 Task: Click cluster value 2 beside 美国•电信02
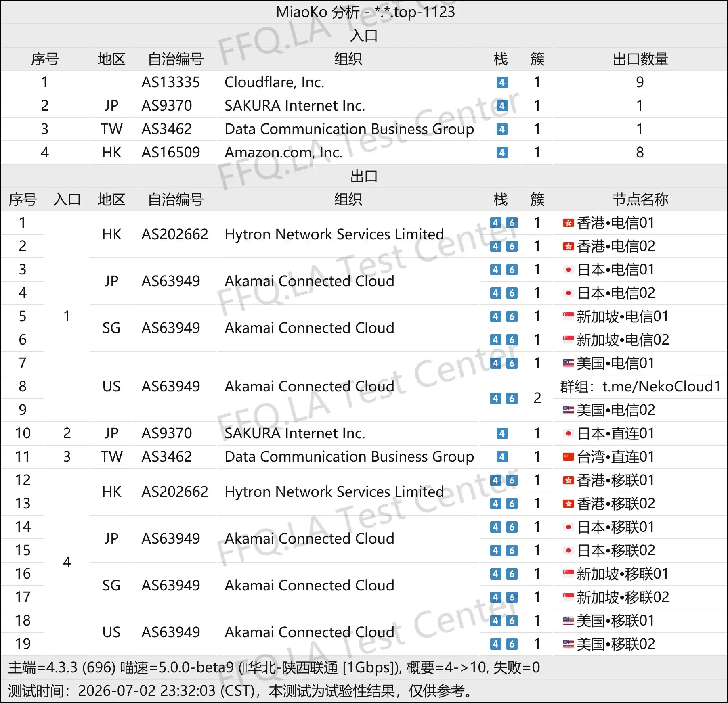(x=537, y=398)
